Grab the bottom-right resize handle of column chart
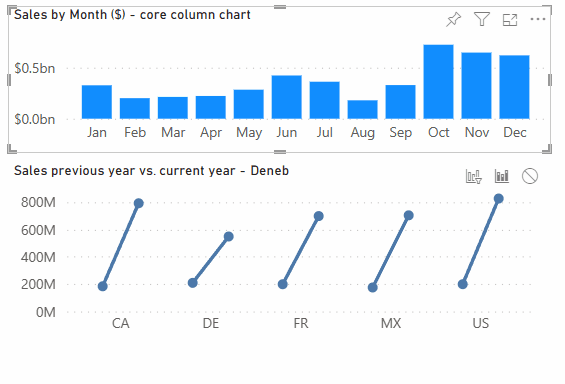The height and width of the screenshot is (384, 565). pos(547,149)
